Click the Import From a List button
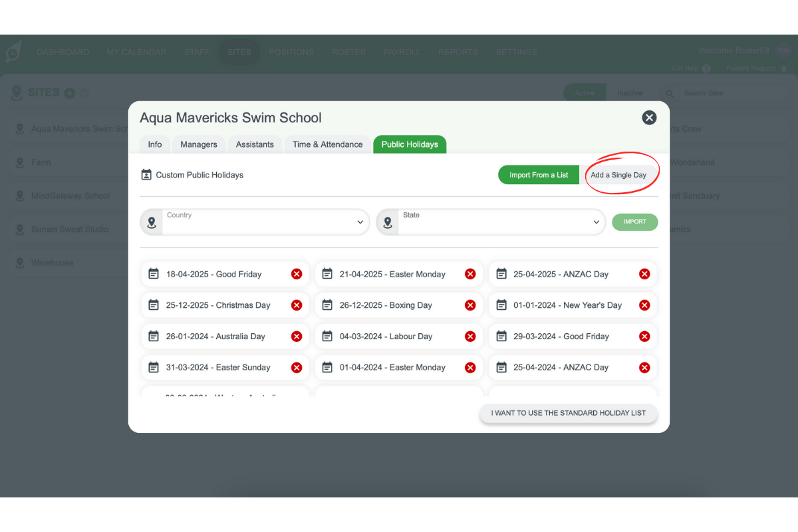798x532 pixels. pyautogui.click(x=539, y=174)
